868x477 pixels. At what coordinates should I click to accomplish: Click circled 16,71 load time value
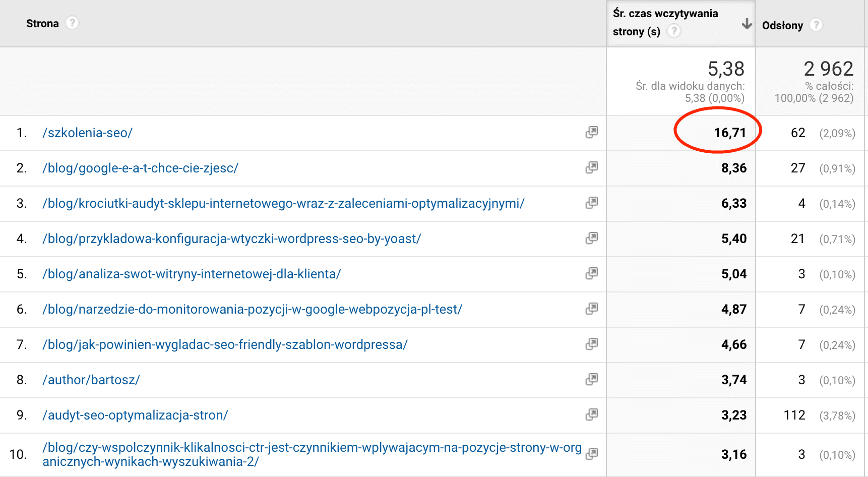click(x=729, y=133)
